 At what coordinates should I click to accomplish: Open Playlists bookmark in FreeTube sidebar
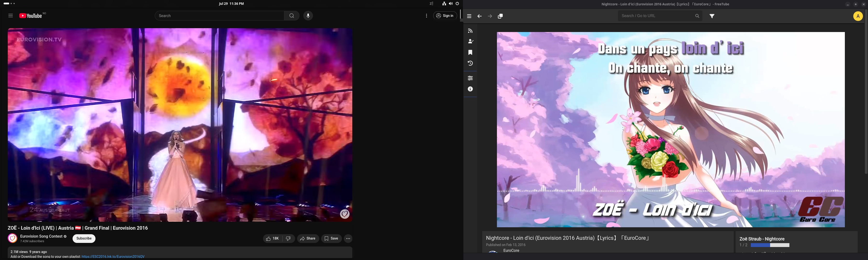click(470, 52)
